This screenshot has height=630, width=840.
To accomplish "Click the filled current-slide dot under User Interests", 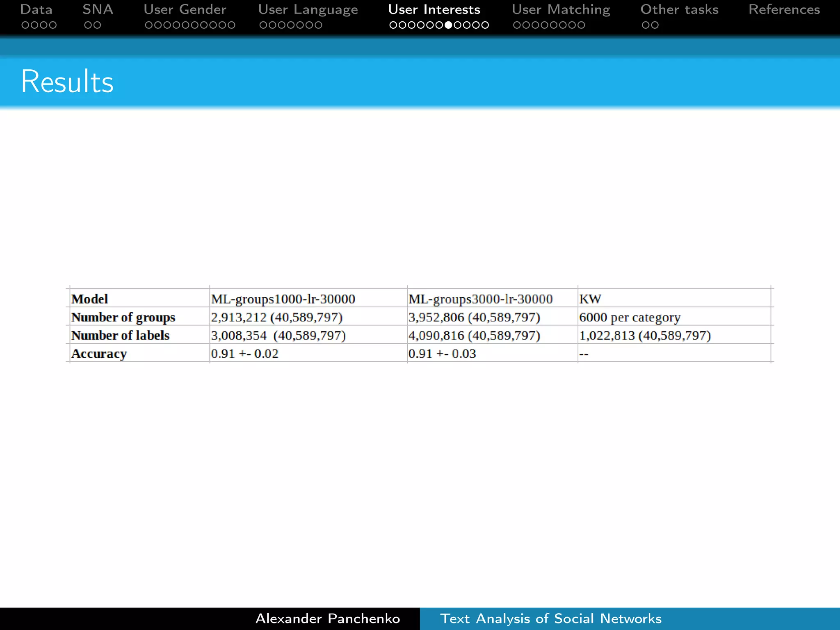I will [448, 25].
